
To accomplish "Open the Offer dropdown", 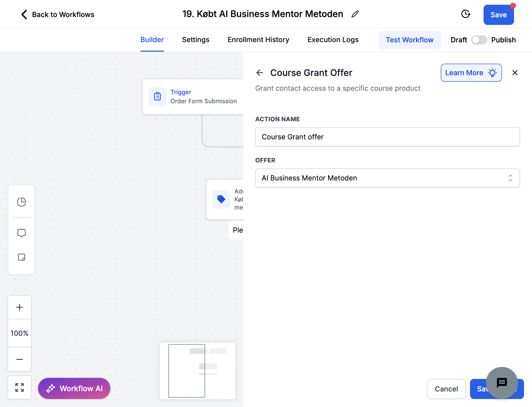I will tap(387, 178).
